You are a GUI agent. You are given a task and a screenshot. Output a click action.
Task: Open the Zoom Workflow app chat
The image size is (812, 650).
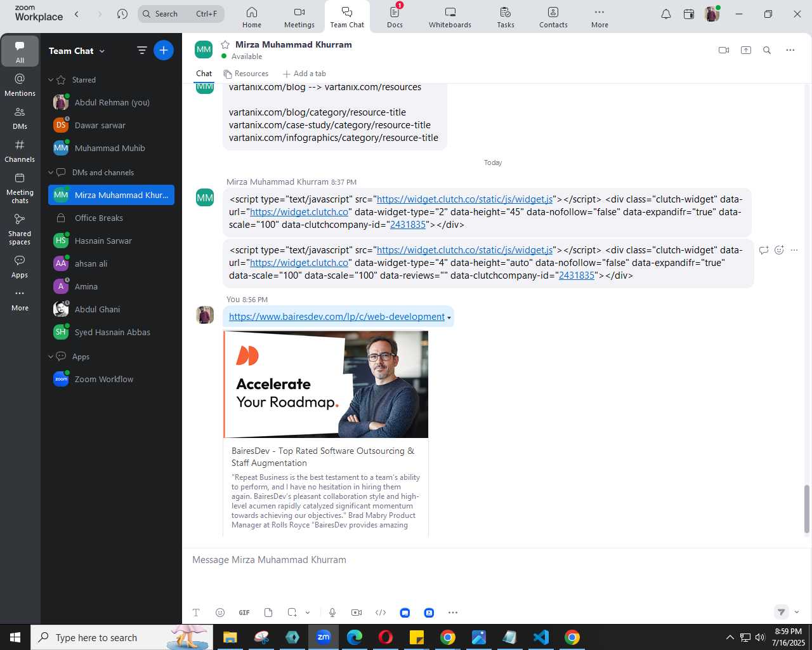(x=111, y=379)
